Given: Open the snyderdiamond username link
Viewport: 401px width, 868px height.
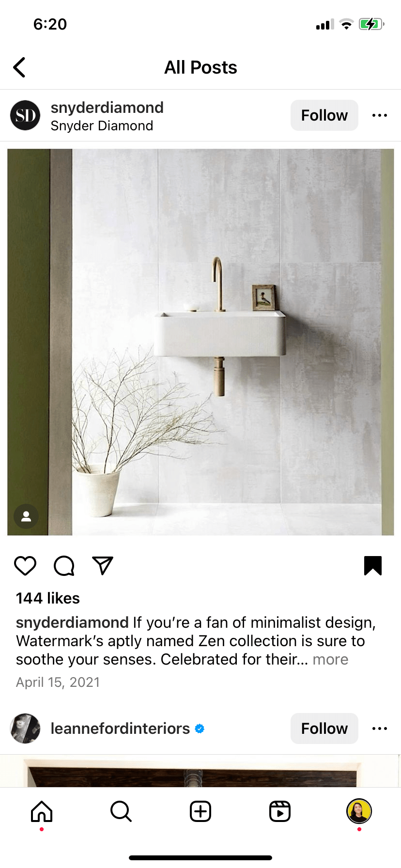Looking at the screenshot, I should [x=107, y=108].
